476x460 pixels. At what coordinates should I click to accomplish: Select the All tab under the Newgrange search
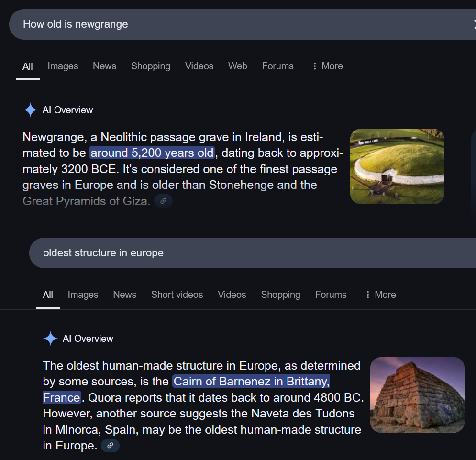28,66
